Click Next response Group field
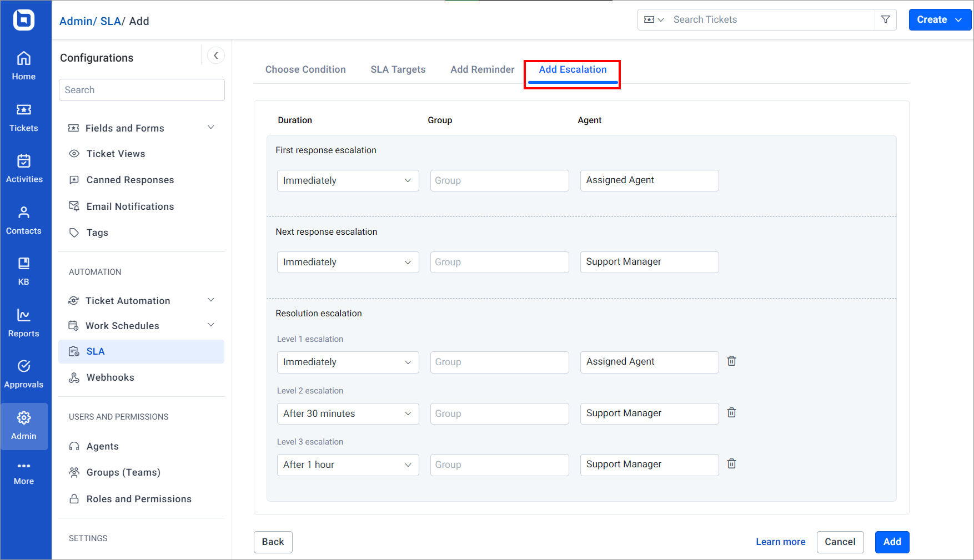This screenshot has width=974, height=560. coord(500,262)
